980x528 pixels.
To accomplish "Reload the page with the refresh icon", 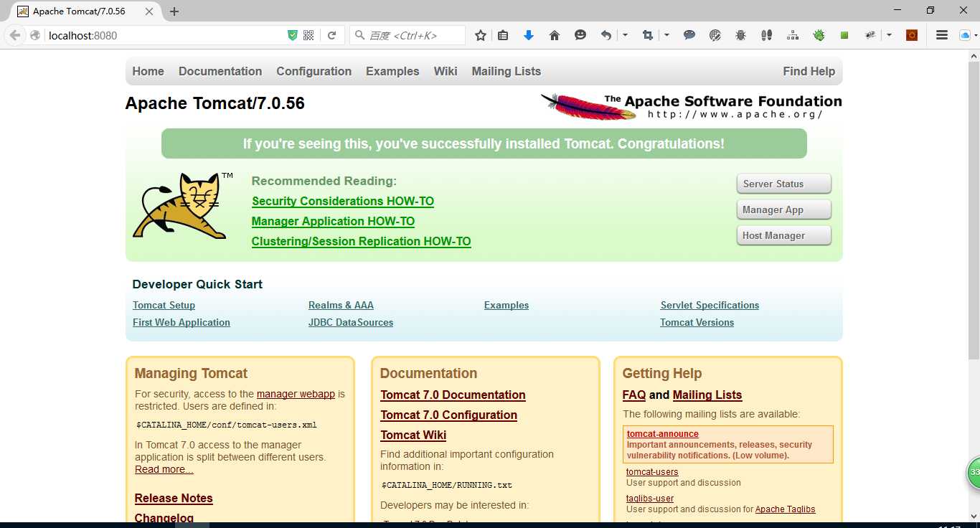I will point(332,35).
